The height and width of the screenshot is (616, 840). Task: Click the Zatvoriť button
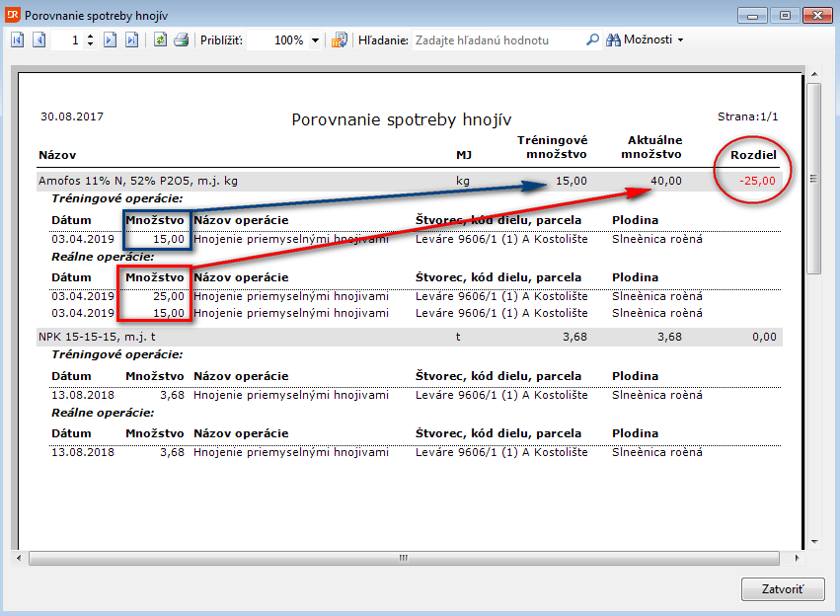(783, 589)
